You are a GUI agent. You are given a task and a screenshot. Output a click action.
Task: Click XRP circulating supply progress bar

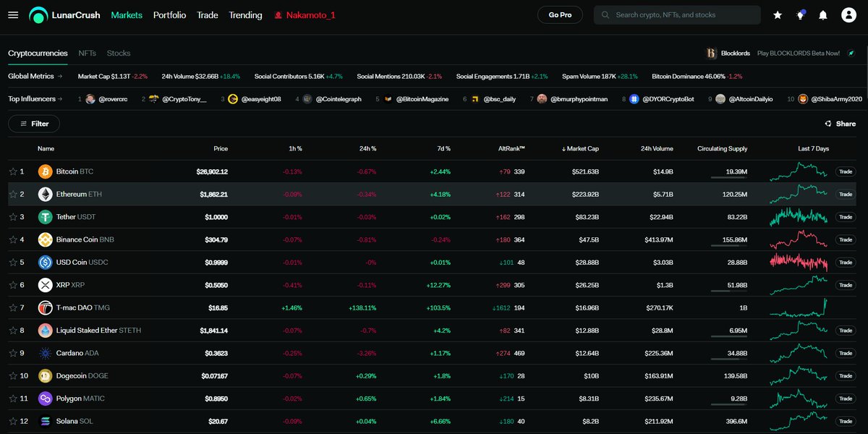click(x=729, y=292)
